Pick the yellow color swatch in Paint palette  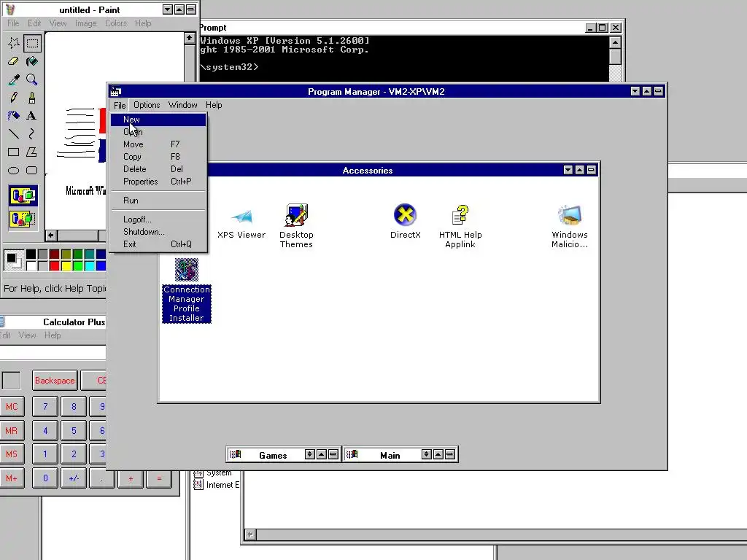coord(66,265)
